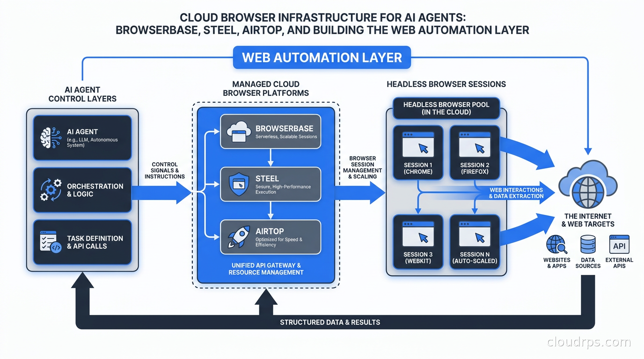Image resolution: width=644 pixels, height=359 pixels.
Task: Click the Session N (Auto-Scaled) browser window icon
Action: pos(475,234)
